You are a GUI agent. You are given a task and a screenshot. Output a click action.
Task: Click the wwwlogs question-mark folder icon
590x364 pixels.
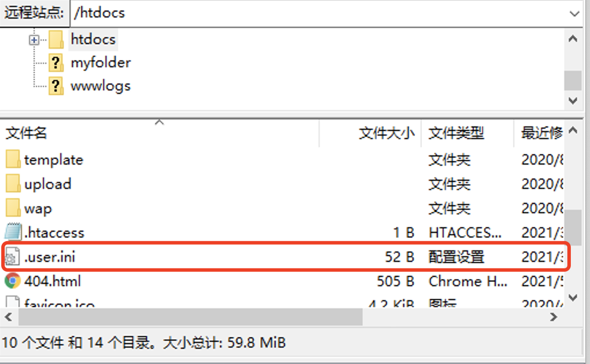(x=56, y=86)
